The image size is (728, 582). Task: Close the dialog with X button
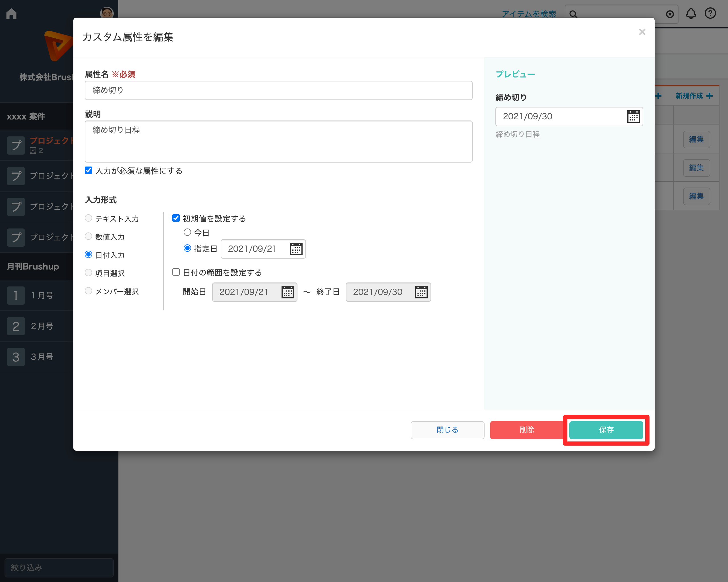[642, 32]
